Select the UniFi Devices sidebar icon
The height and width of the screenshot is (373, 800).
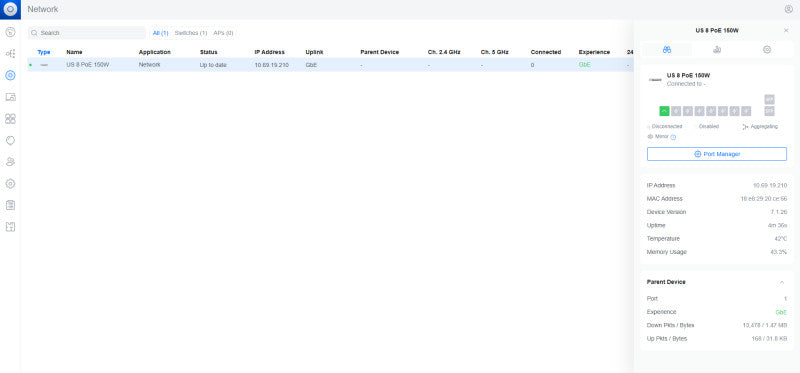pyautogui.click(x=10, y=76)
